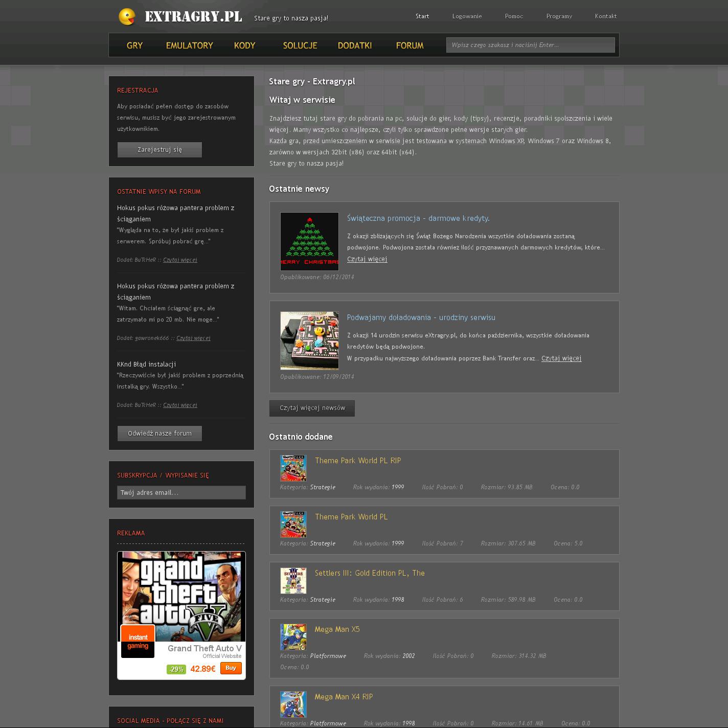728x728 pixels.
Task: Click the Mega Man X4 RIP cover icon
Action: (293, 704)
